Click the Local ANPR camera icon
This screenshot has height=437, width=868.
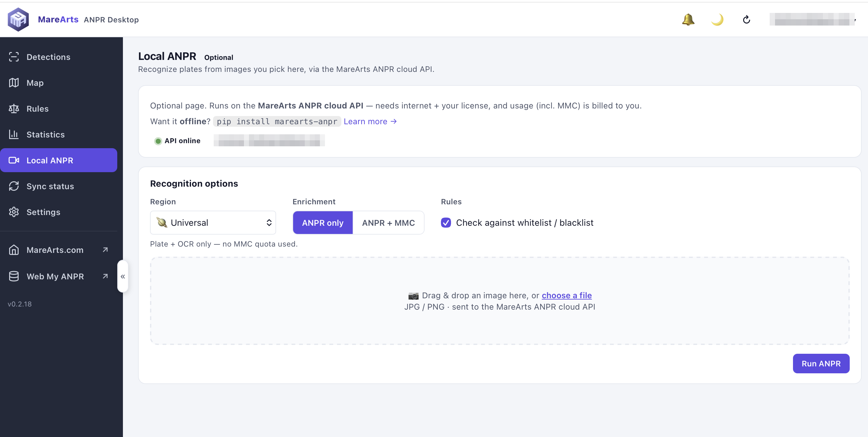click(x=14, y=160)
